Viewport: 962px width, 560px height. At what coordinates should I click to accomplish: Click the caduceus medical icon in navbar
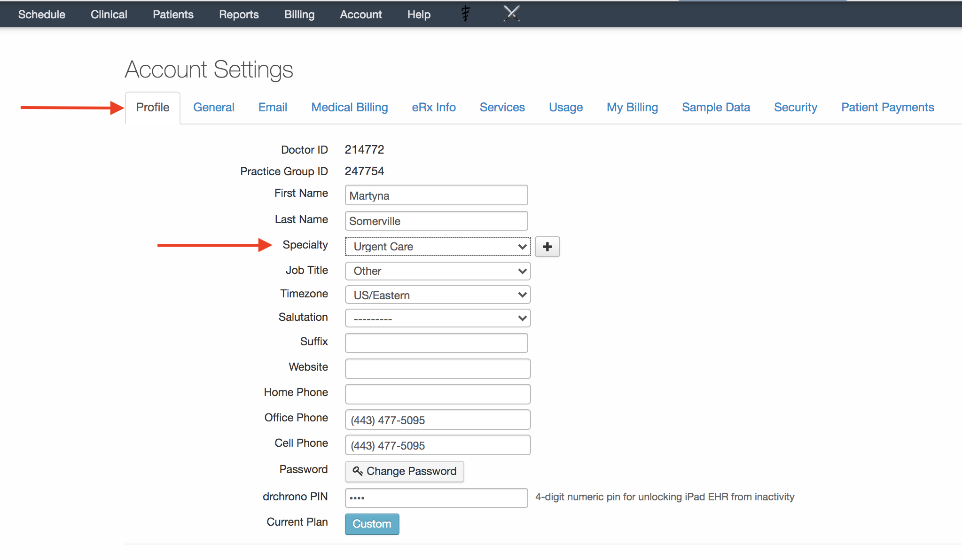[465, 14]
